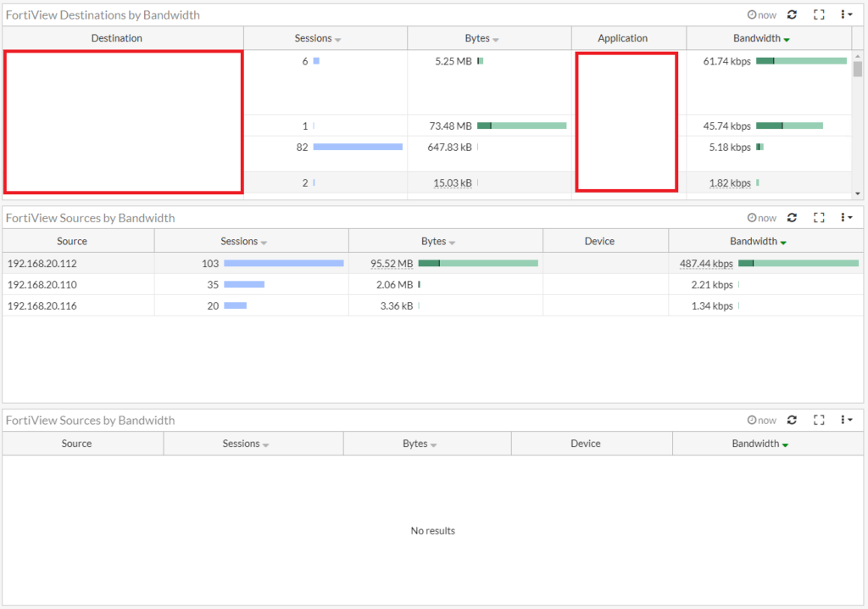The height and width of the screenshot is (609, 868).
Task: Expand Destinations by Bandwidth widget to fullscreen
Action: click(819, 14)
